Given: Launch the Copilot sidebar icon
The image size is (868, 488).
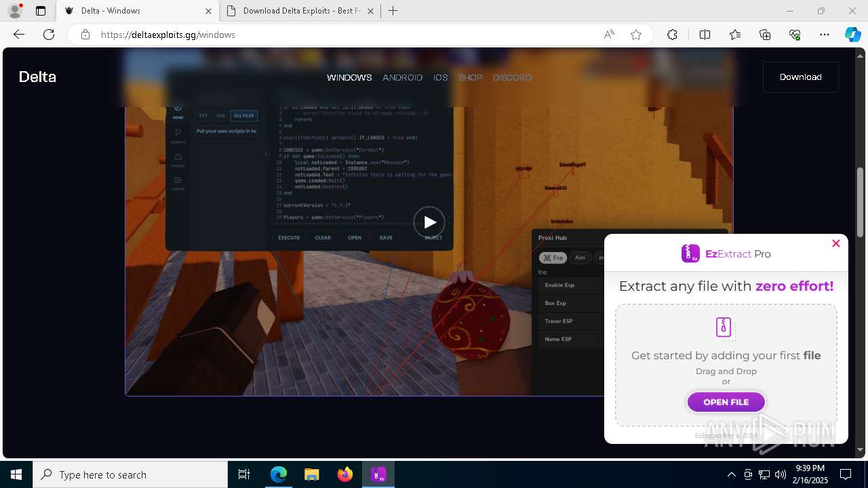Looking at the screenshot, I should (x=852, y=35).
